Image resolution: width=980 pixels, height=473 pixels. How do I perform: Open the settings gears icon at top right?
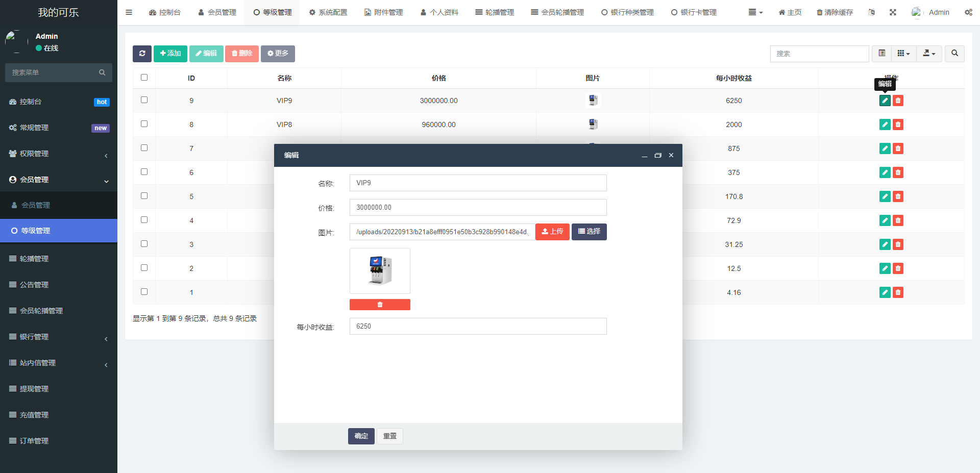[x=968, y=12]
